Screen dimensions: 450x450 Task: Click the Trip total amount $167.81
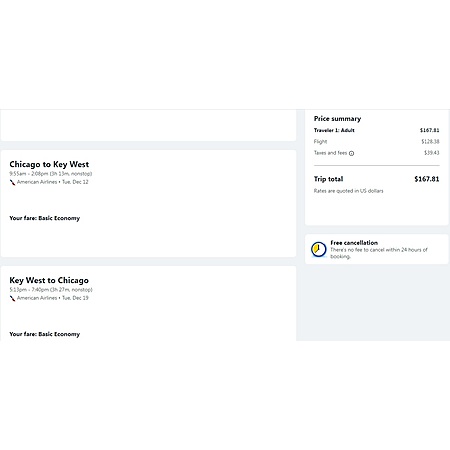point(427,179)
